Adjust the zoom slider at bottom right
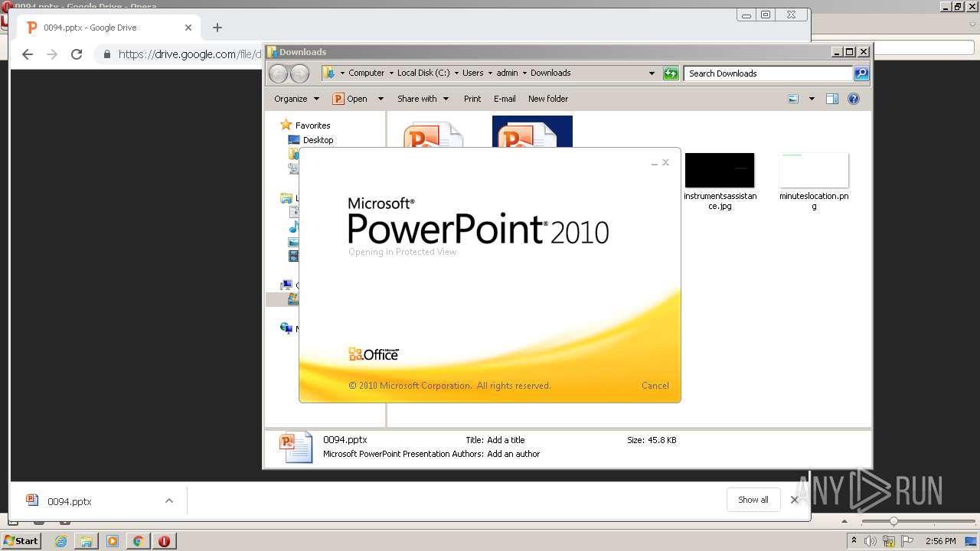The height and width of the screenshot is (551, 980). [893, 521]
